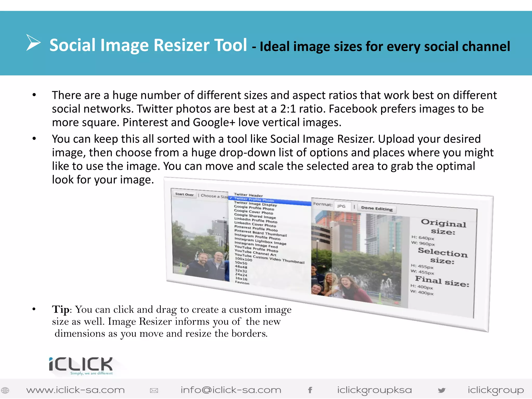The width and height of the screenshot is (532, 399).
Task: Click the bold Tip word
Action: (61, 309)
